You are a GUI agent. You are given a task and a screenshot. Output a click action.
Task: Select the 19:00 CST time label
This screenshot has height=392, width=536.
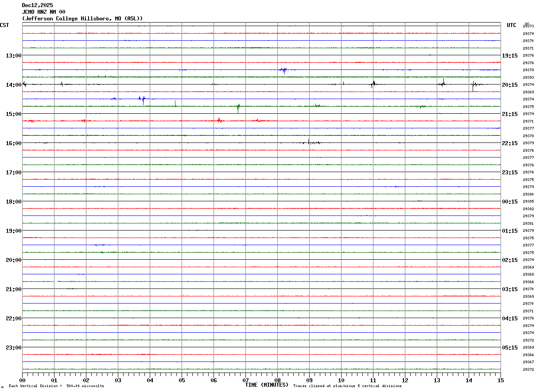click(x=13, y=231)
